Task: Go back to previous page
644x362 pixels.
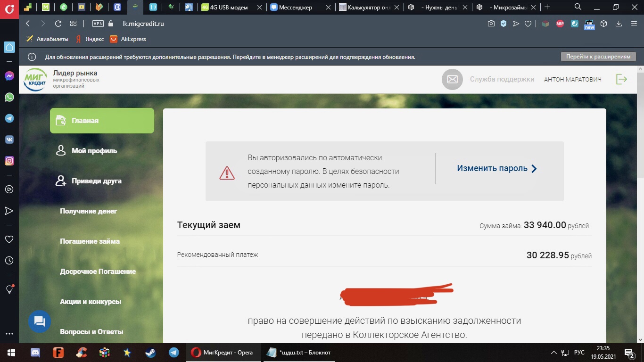Action: [28, 24]
